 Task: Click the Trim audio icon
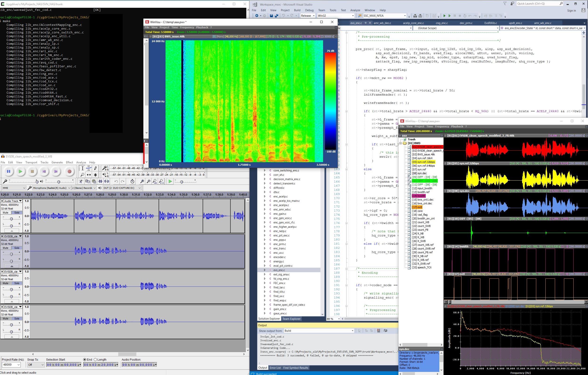[x=100, y=181]
